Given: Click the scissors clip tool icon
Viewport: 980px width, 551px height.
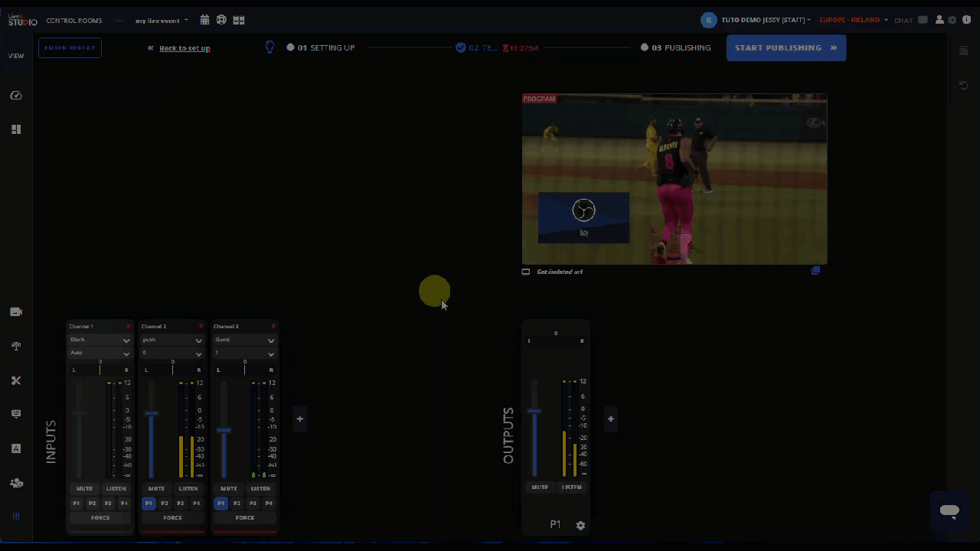Looking at the screenshot, I should [16, 380].
